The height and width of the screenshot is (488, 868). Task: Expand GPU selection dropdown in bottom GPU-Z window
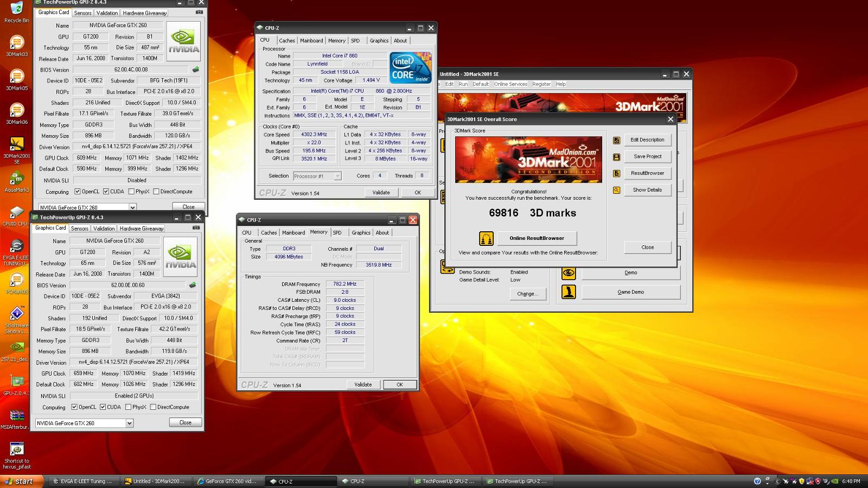[x=129, y=423]
